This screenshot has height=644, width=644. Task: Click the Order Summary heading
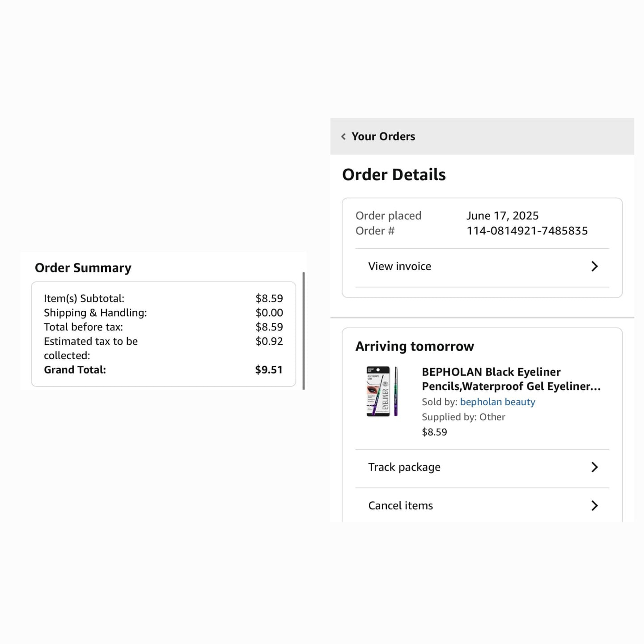click(x=83, y=268)
